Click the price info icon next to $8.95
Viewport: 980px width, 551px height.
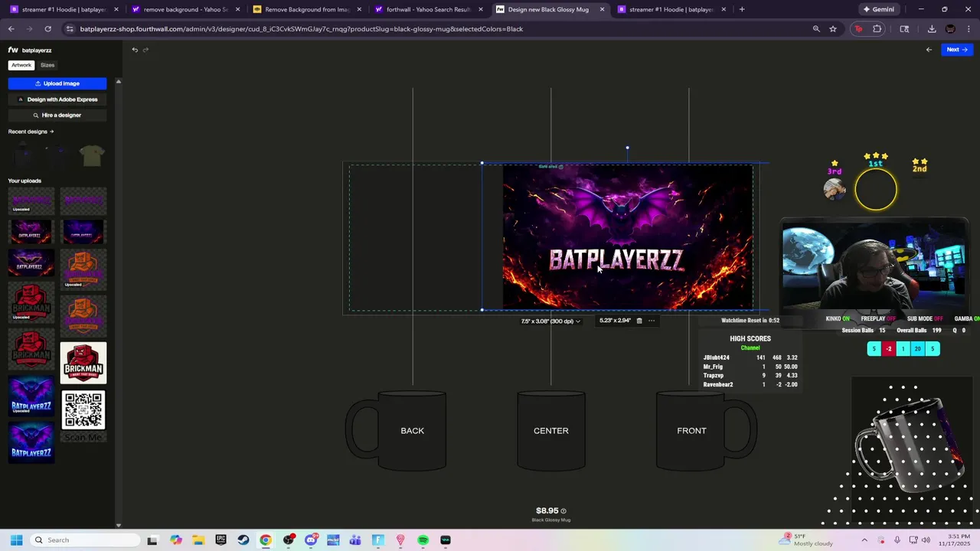click(x=563, y=511)
